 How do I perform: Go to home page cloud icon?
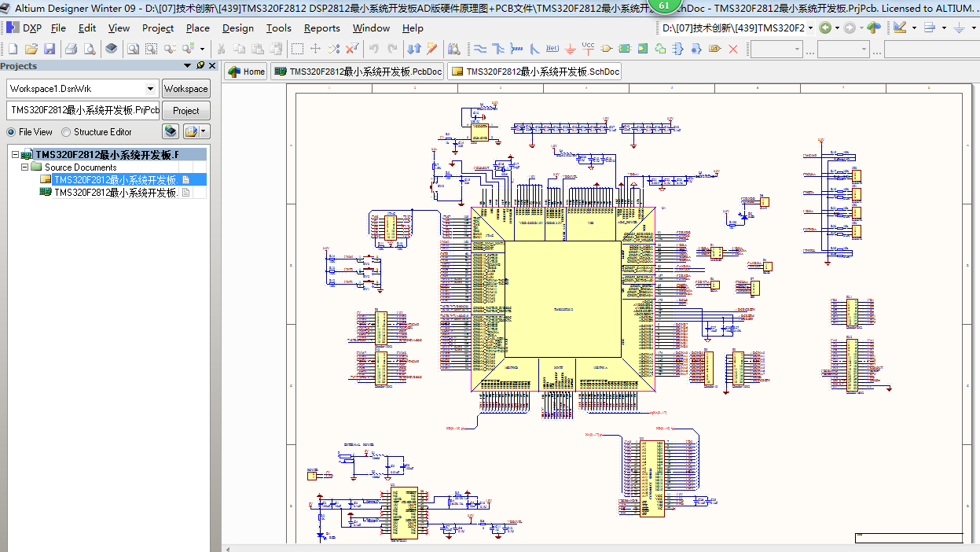[x=873, y=28]
